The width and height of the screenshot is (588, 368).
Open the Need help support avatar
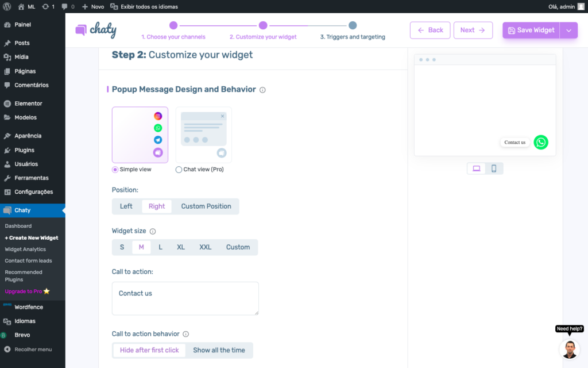(x=569, y=349)
